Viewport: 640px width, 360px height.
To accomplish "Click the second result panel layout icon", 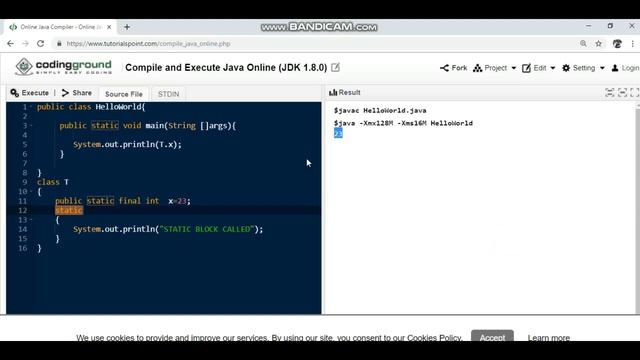I will [622, 93].
